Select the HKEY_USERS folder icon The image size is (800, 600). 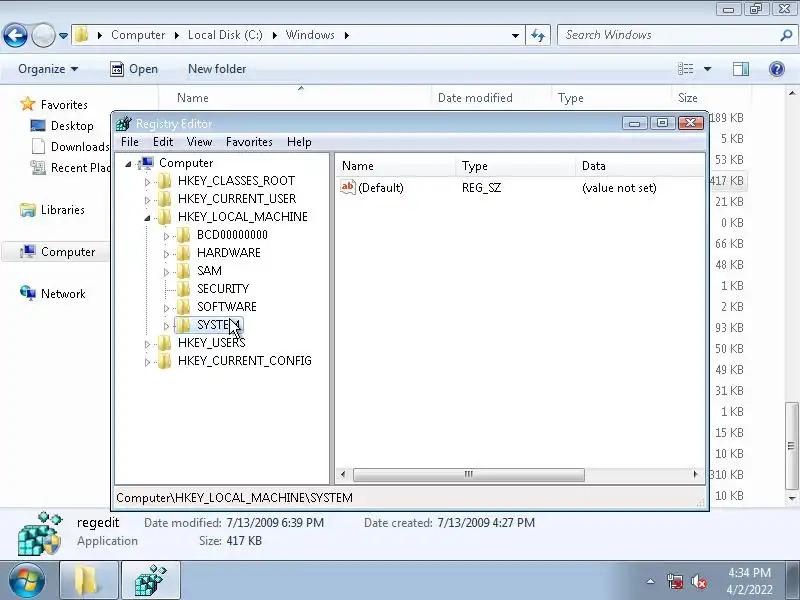(165, 343)
